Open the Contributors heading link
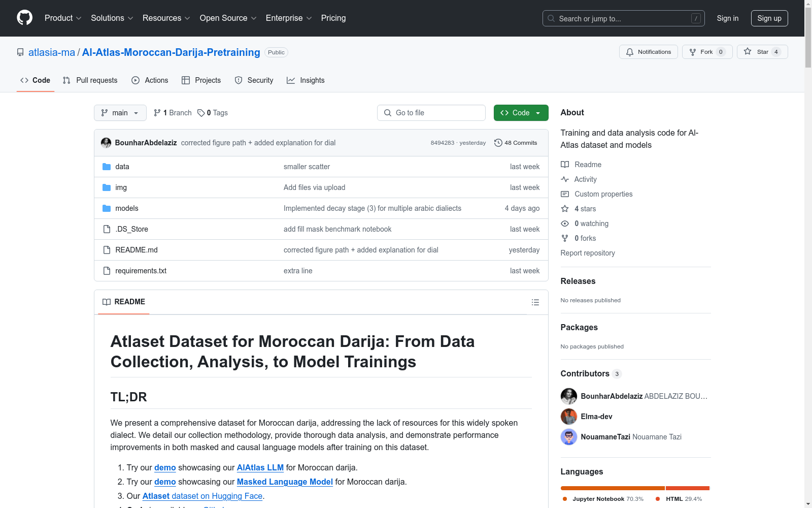 (x=591, y=374)
